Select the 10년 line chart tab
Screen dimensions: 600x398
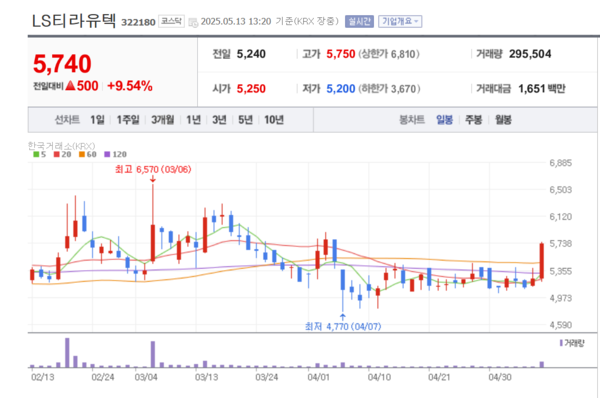tap(274, 120)
